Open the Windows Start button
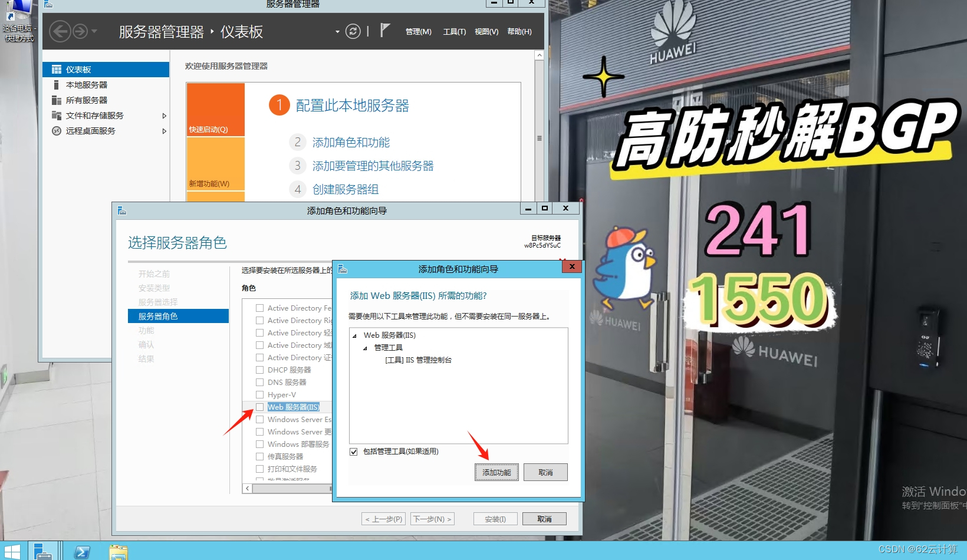The width and height of the screenshot is (967, 560). pos(12,551)
